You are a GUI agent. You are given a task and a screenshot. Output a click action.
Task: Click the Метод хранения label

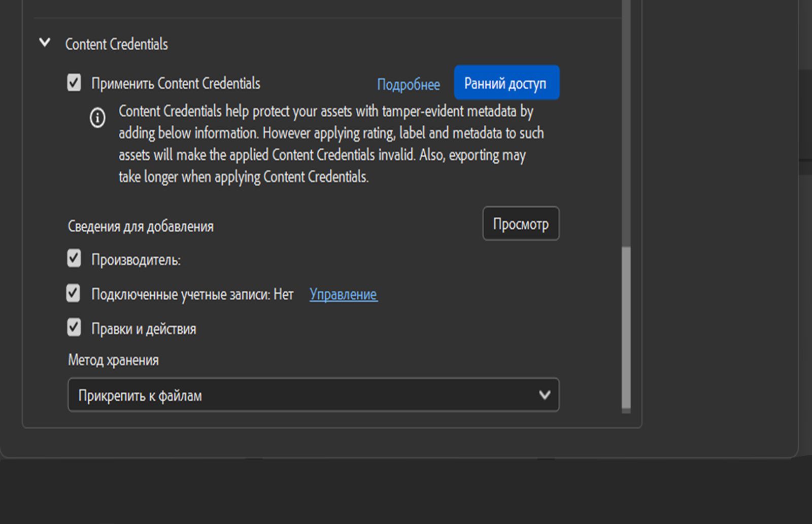coord(113,360)
